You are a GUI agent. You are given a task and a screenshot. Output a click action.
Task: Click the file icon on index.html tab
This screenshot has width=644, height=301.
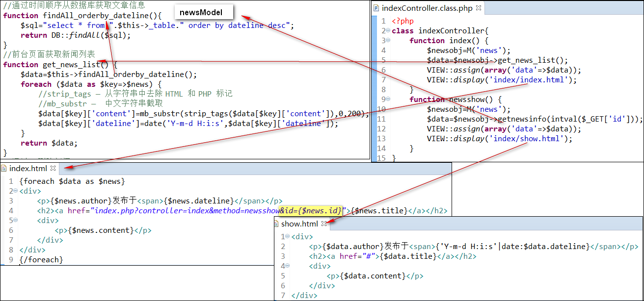4,169
